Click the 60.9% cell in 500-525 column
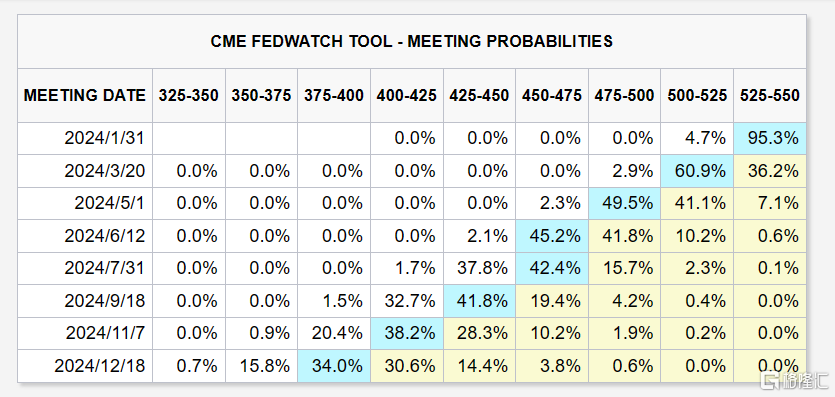The height and width of the screenshot is (397, 835). [697, 171]
